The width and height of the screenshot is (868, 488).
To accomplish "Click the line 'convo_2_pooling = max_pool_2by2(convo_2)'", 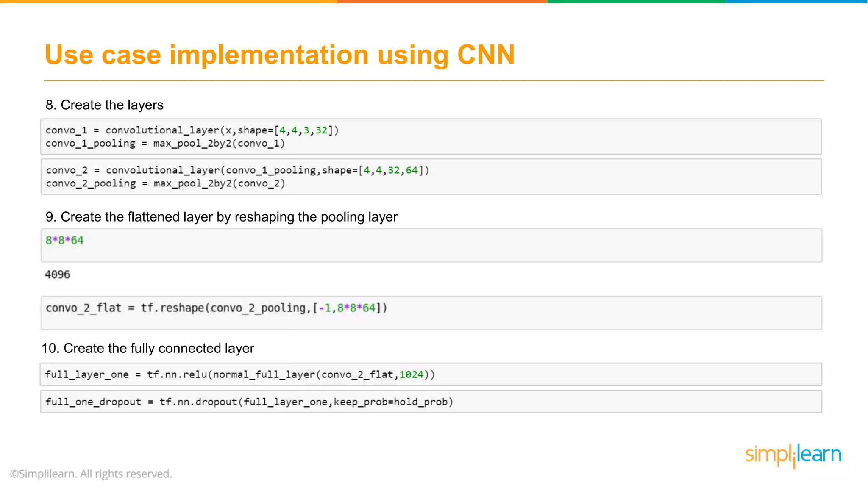I will tap(165, 183).
